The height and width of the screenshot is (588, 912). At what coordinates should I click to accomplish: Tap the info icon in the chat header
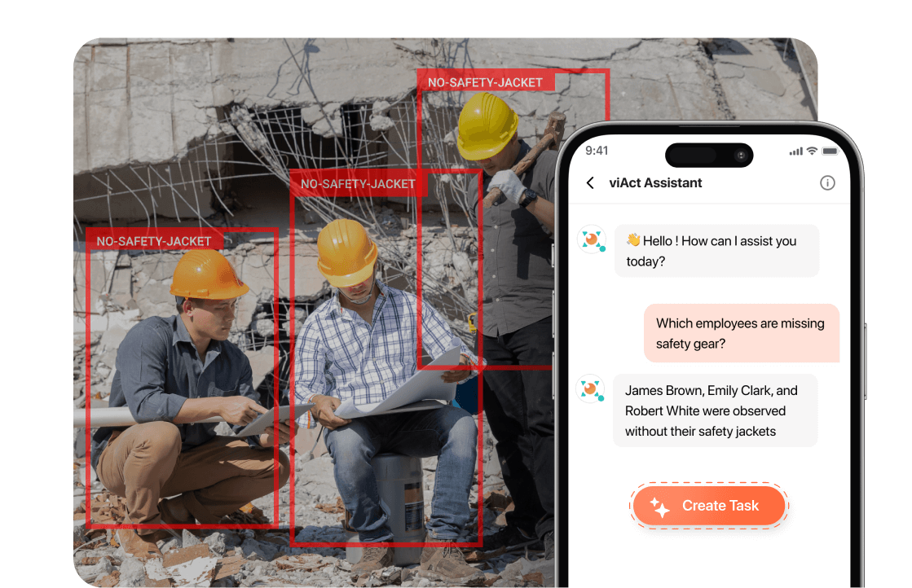(828, 182)
